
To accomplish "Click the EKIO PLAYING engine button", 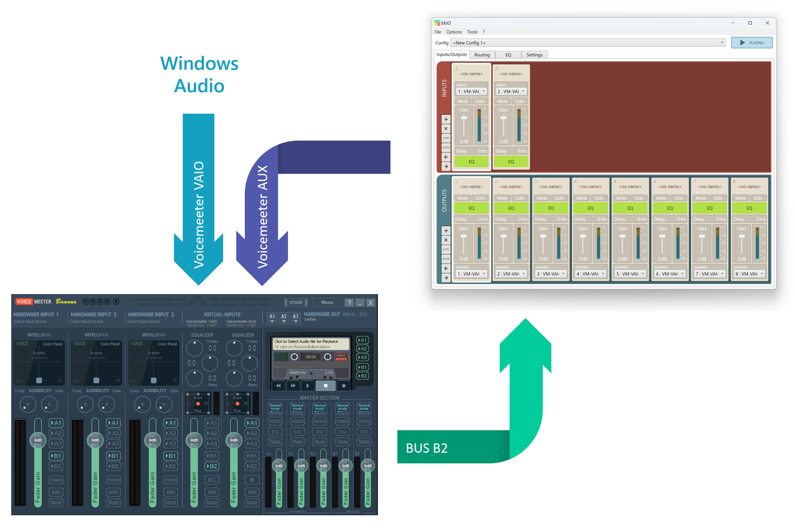I will tap(752, 43).
